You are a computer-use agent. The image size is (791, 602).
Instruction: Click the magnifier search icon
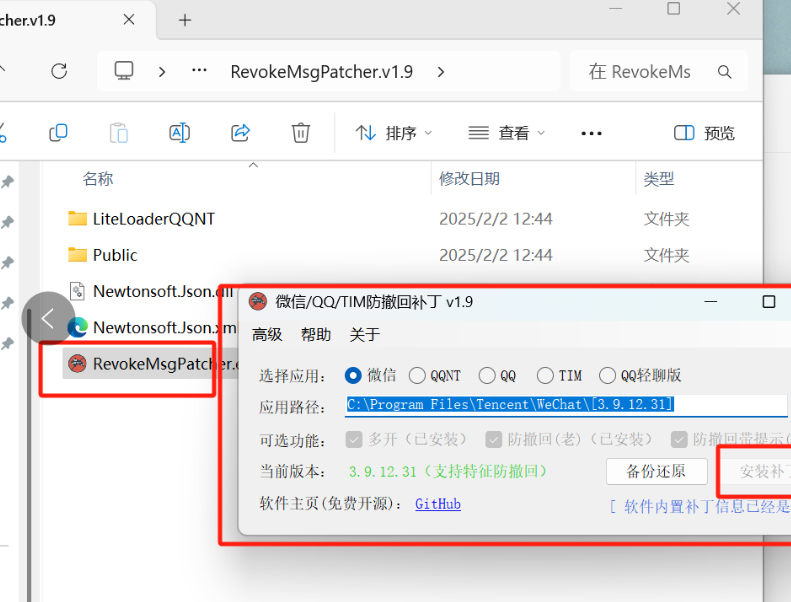(724, 72)
